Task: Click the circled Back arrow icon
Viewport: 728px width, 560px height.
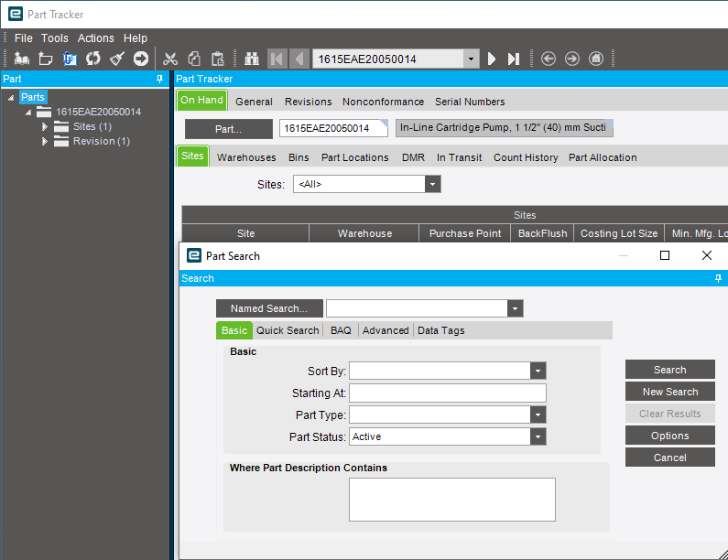Action: coord(549,59)
